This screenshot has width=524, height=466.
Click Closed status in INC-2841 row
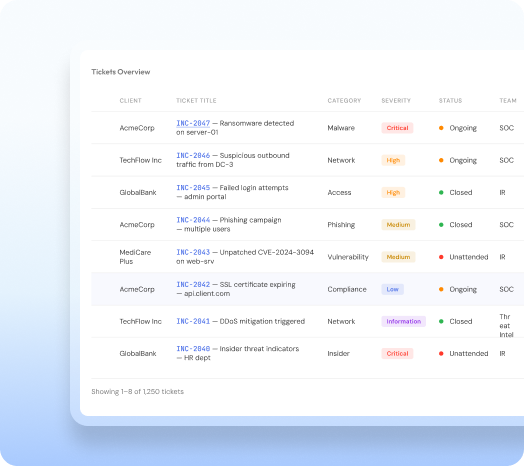[455, 321]
